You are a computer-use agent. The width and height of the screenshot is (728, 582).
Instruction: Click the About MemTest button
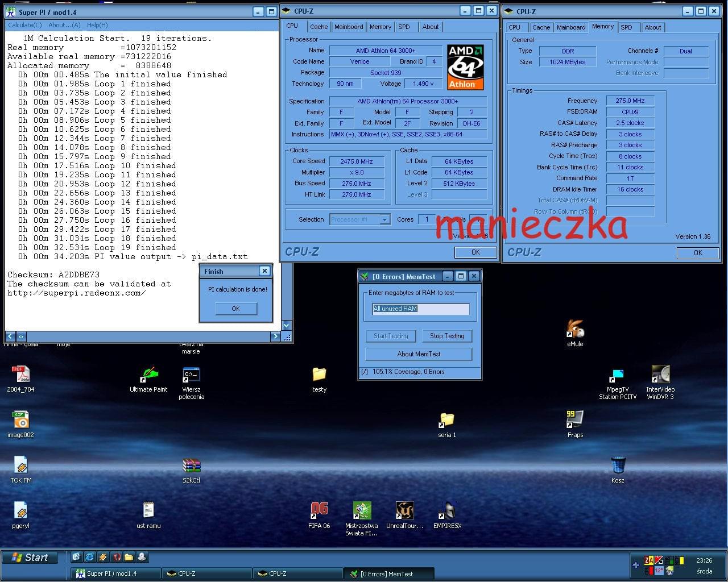(419, 354)
